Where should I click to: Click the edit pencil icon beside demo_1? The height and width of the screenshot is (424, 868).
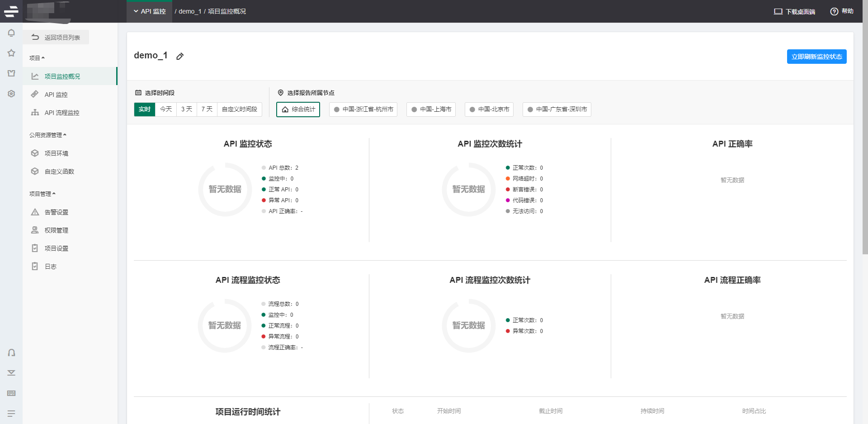[x=180, y=56]
